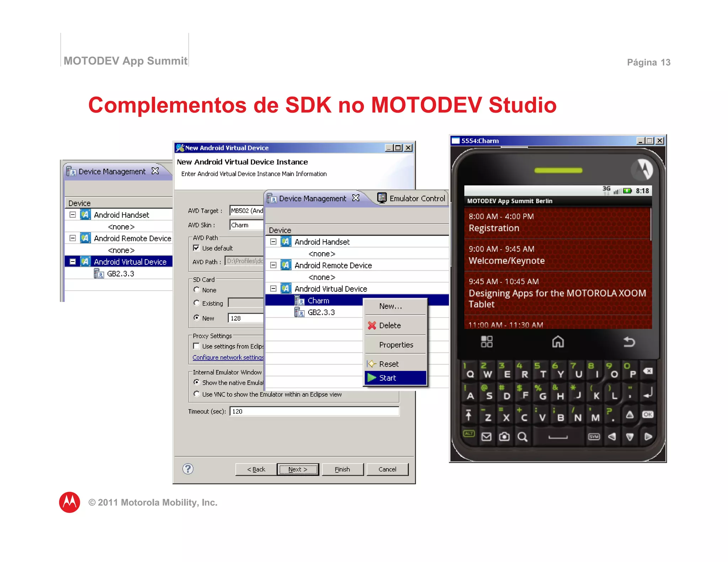The image size is (728, 562).
Task: Click emulator keyboard OK key
Action: (x=648, y=415)
